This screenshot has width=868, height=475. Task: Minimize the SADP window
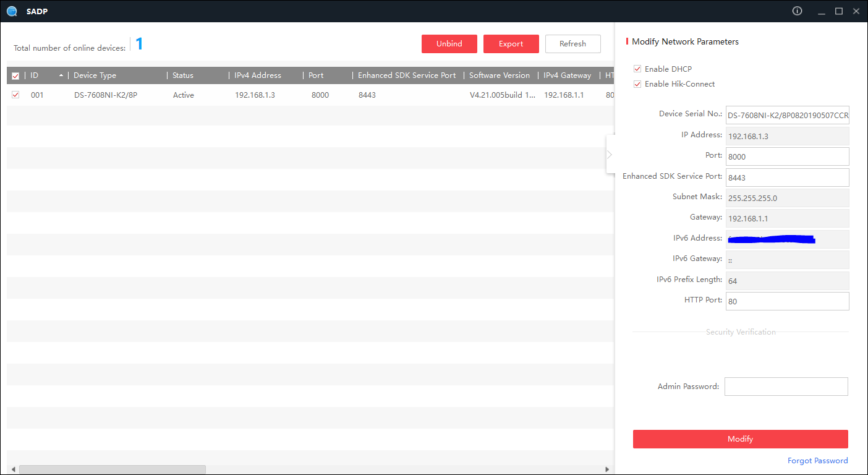pos(822,11)
